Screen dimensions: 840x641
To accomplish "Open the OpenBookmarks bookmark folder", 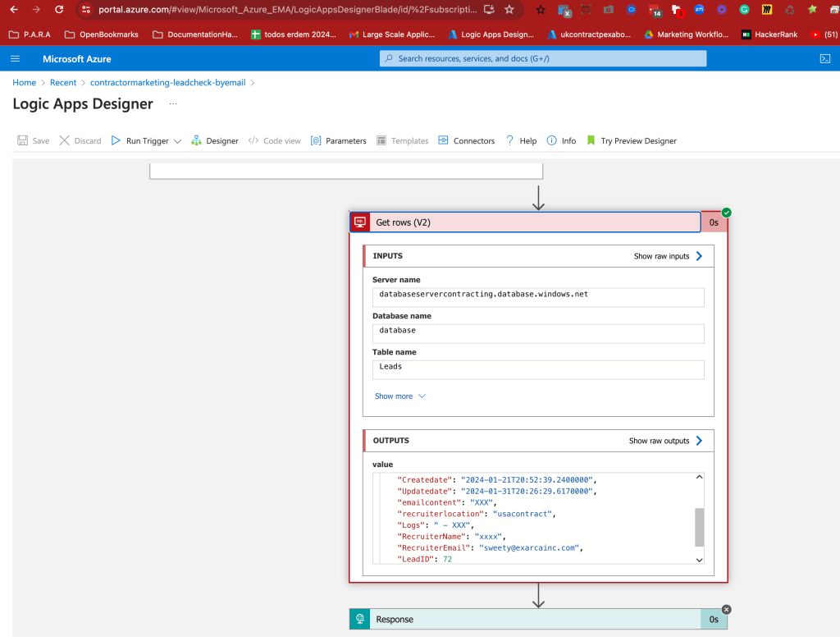I will point(101,34).
